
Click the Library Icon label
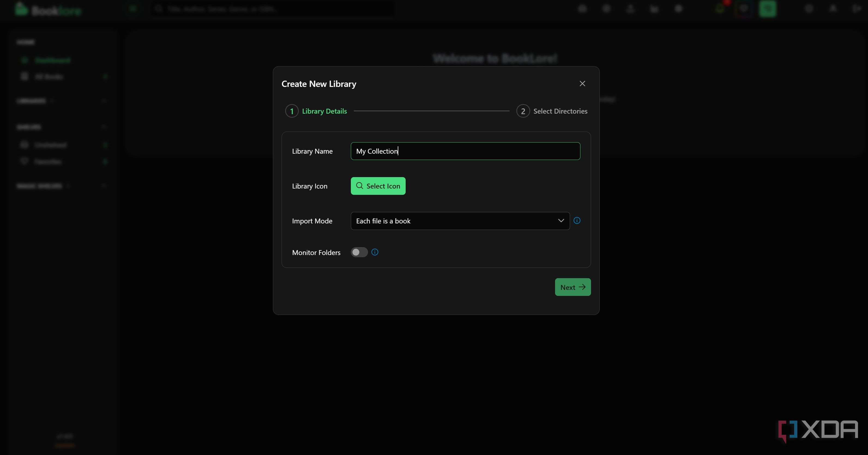[x=310, y=186]
